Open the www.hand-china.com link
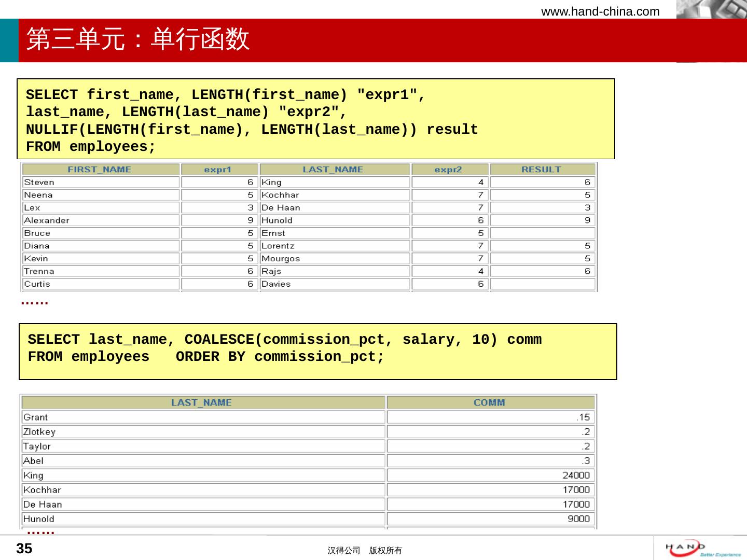747x560 pixels. tap(600, 11)
